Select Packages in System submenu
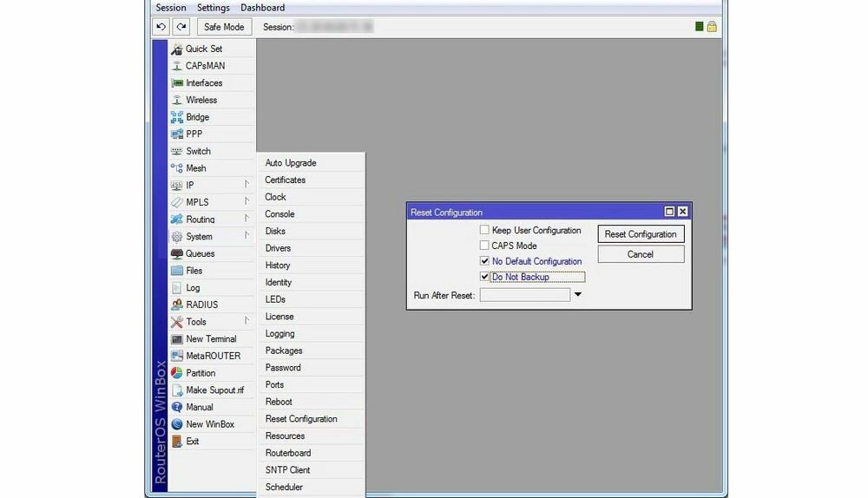 (311, 351)
